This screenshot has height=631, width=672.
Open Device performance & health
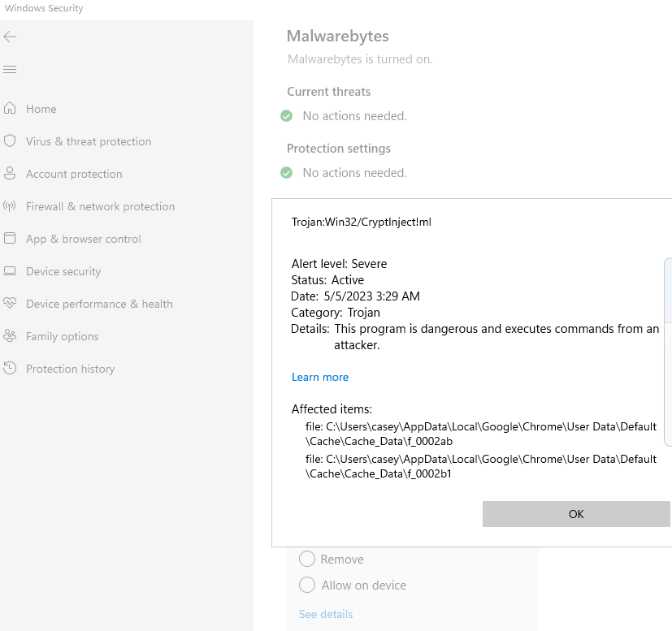99,305
